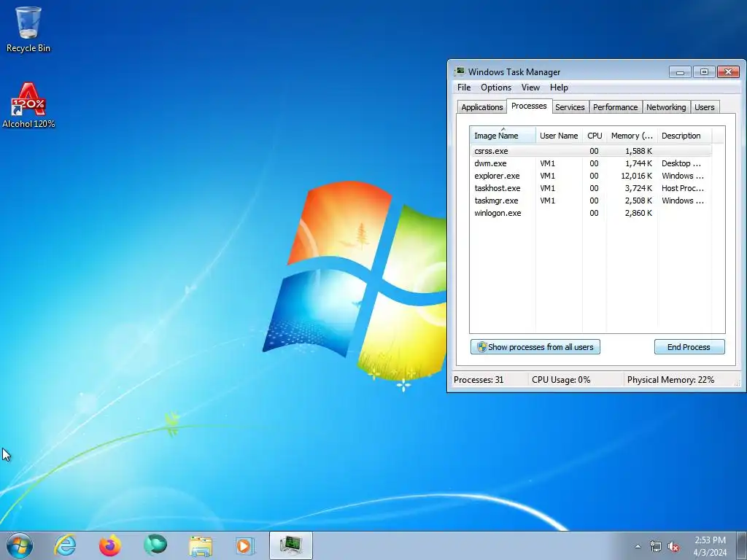The height and width of the screenshot is (560, 747).
Task: Switch to the Networking tab
Action: coord(666,107)
